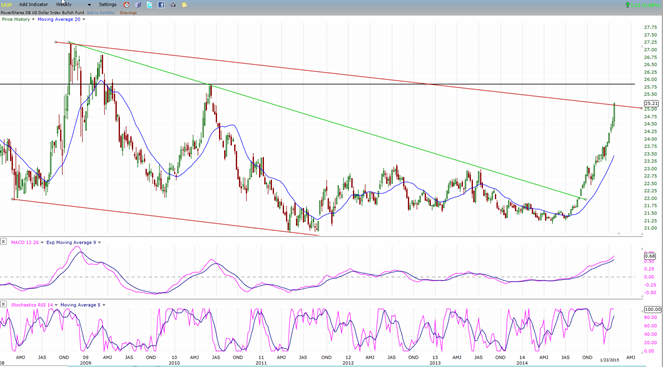
Task: Click the UUP ticker symbol field
Action: tap(6, 5)
